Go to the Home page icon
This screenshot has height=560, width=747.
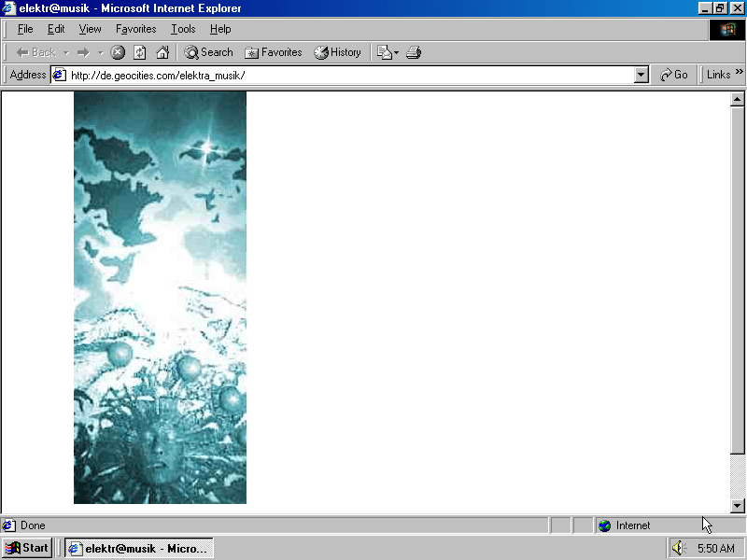click(x=162, y=52)
